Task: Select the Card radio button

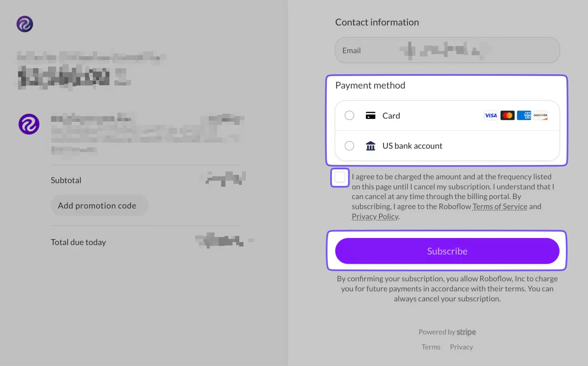Action: click(x=349, y=115)
